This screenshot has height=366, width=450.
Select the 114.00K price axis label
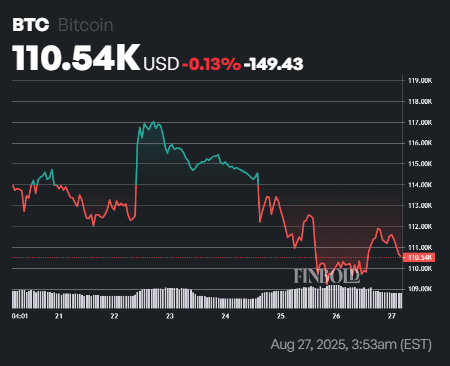[420, 185]
